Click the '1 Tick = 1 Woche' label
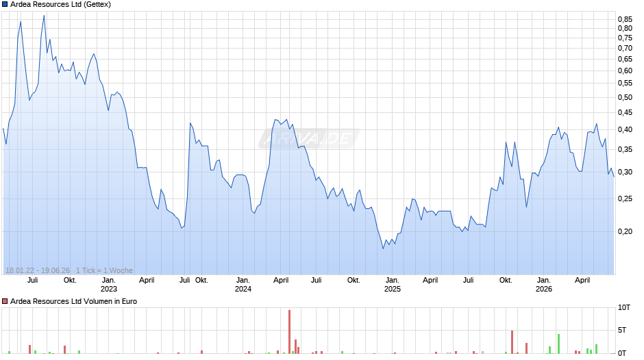 [104, 270]
